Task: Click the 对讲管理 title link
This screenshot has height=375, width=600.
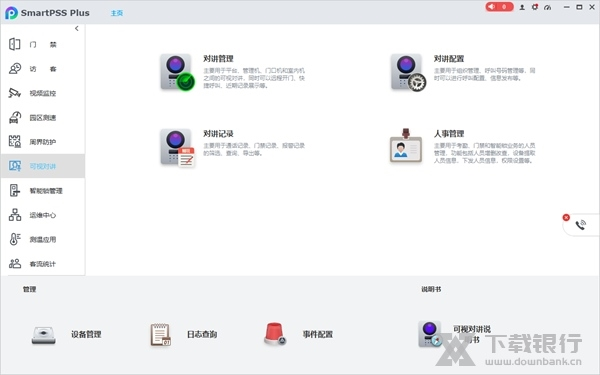Action: [218, 59]
